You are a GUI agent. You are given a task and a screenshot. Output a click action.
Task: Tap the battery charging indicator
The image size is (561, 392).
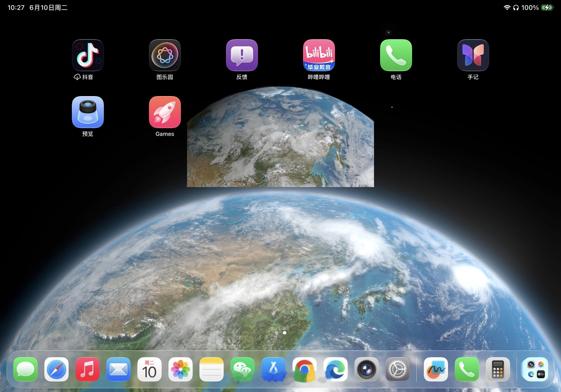click(x=547, y=8)
